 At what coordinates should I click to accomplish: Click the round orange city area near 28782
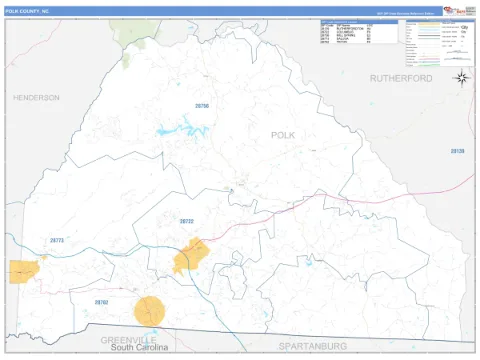tap(149, 311)
